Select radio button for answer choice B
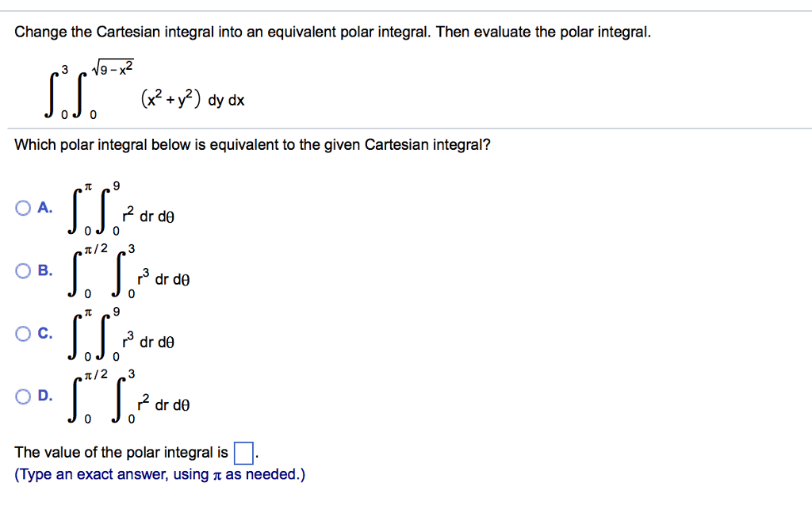This screenshot has width=812, height=521. [x=21, y=270]
